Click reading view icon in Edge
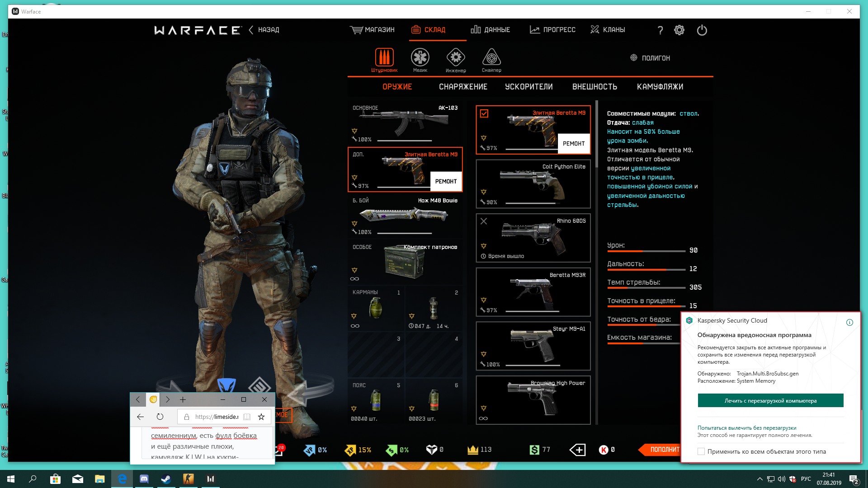Viewport: 868px width, 488px height. coord(247,417)
